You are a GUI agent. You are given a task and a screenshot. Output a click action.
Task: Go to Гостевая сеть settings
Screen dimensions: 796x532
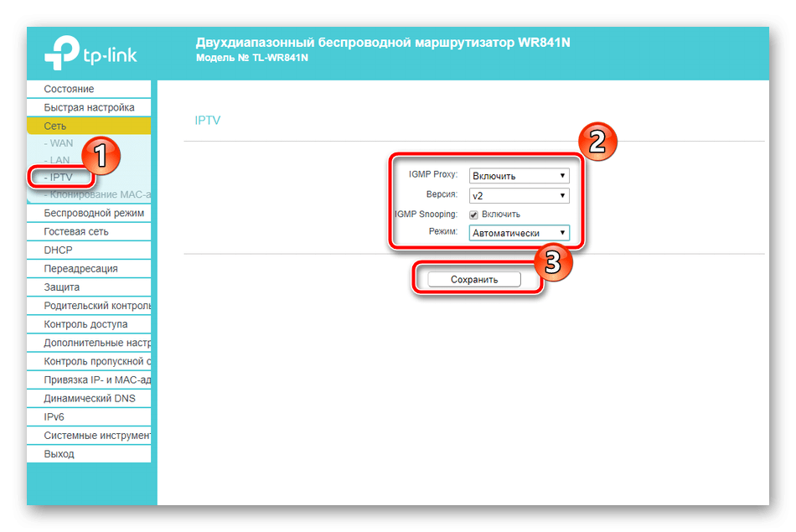[x=75, y=231]
